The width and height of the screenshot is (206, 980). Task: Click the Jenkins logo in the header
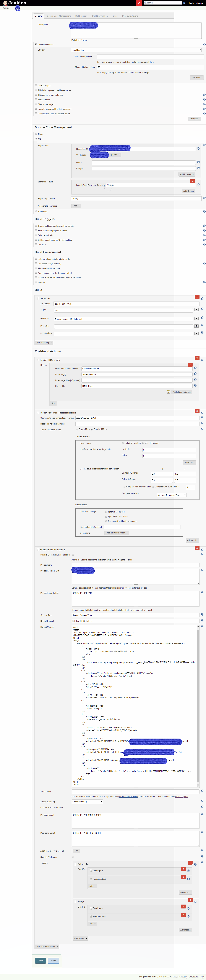[15, 3]
